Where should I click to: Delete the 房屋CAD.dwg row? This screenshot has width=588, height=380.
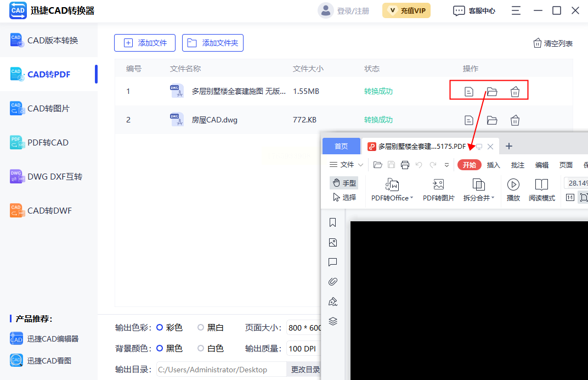coord(515,120)
